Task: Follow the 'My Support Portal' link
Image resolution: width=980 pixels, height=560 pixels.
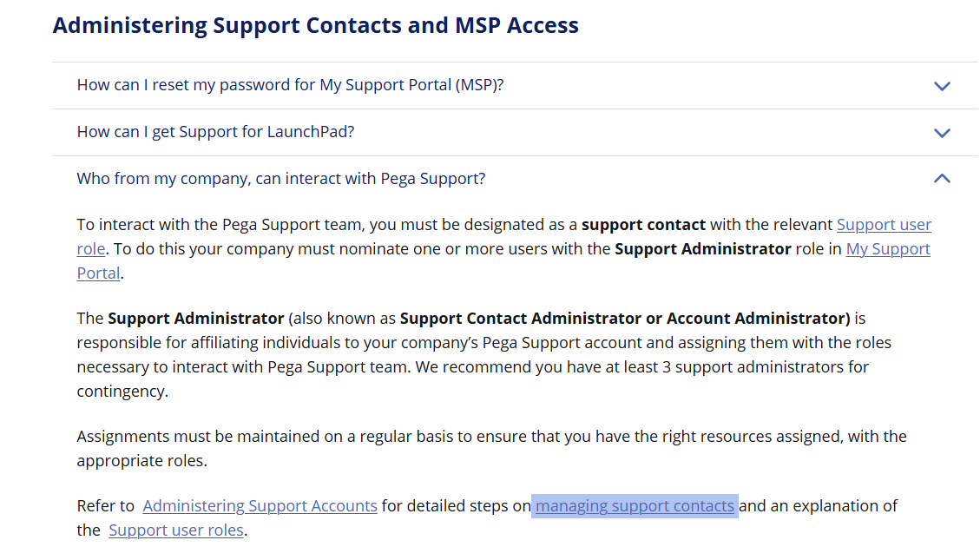Action: pos(887,249)
